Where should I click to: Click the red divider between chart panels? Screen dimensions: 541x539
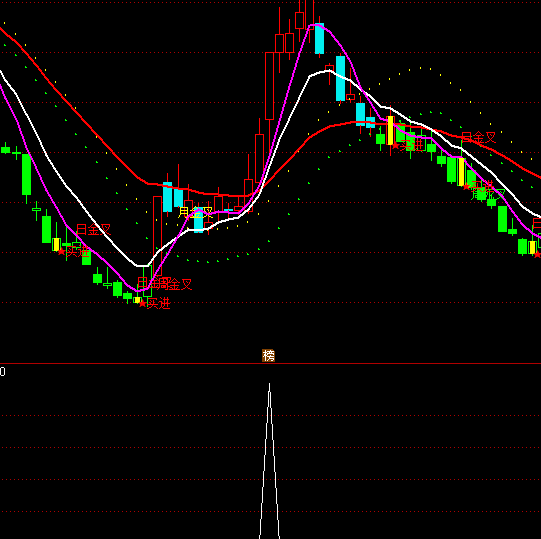(270, 363)
